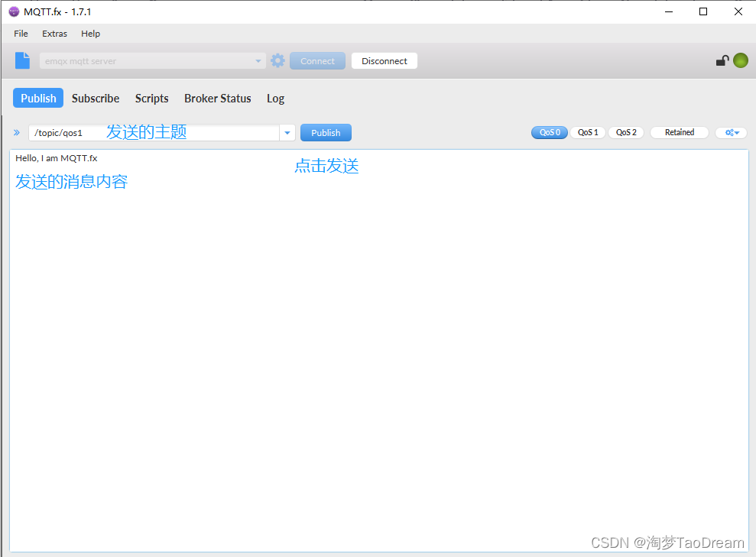The image size is (756, 557).
Task: Click the unlocked padlock SSL icon
Action: (x=722, y=60)
